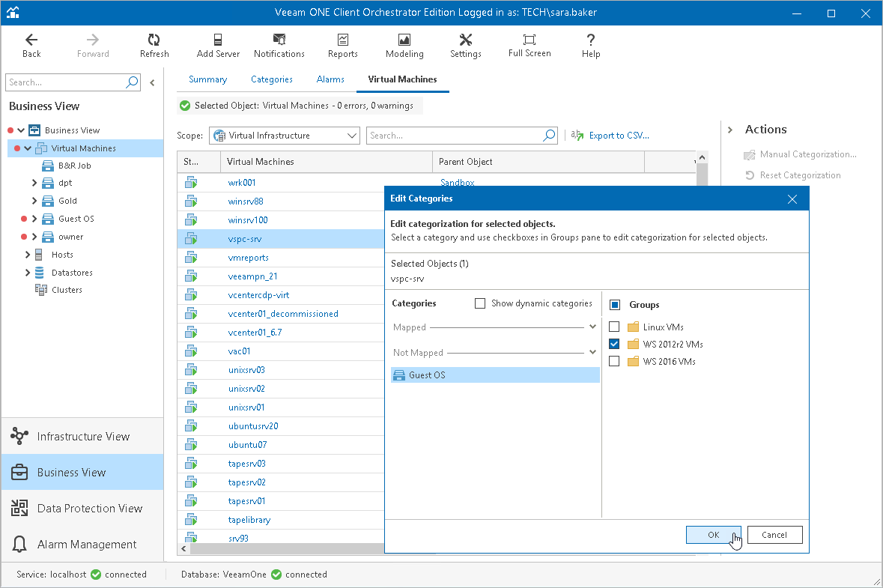This screenshot has width=883, height=588.
Task: Click the VM status icon for winsrv88
Action: tap(191, 201)
